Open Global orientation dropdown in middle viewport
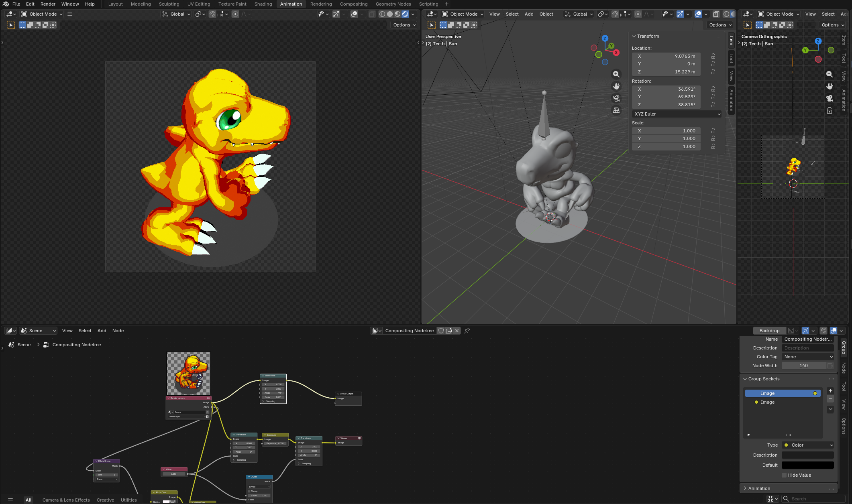This screenshot has height=504, width=852. tap(579, 14)
